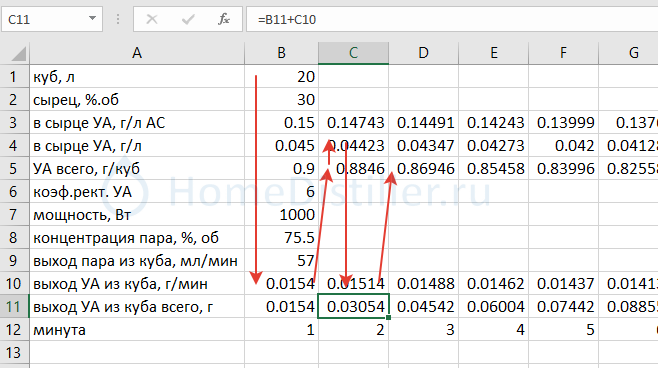Click cell B5 with value 0.9
The width and height of the screenshot is (658, 368).
282,169
